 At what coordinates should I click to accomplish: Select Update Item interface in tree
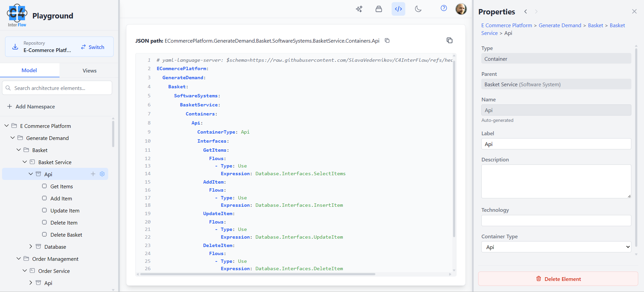65,210
